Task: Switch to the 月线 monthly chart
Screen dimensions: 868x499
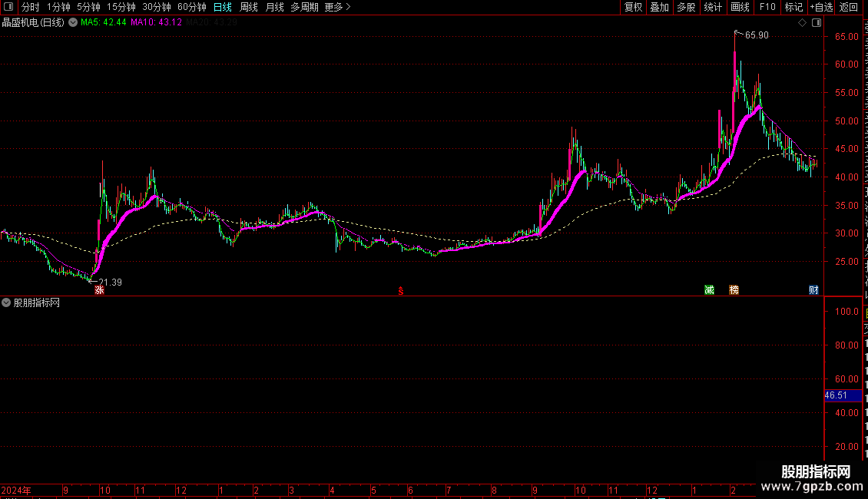Action: point(274,7)
